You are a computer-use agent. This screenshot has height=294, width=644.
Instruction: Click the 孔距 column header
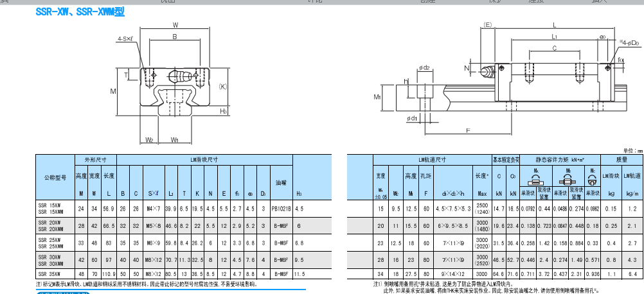tap(426, 176)
